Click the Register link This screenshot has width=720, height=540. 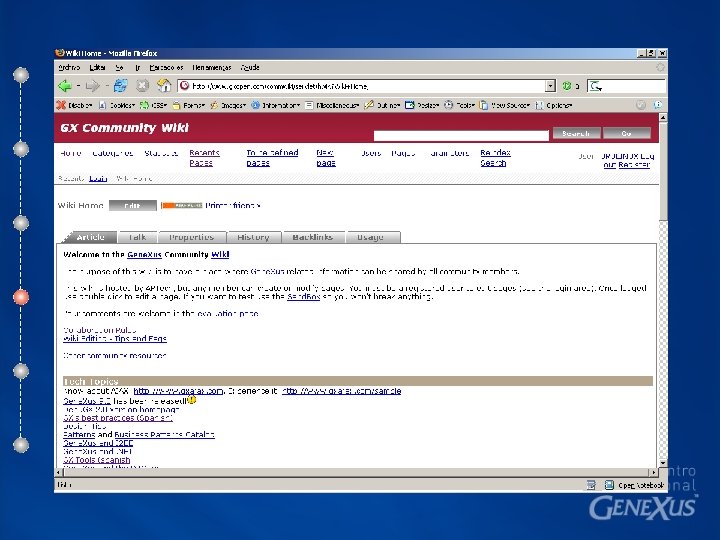[634, 165]
